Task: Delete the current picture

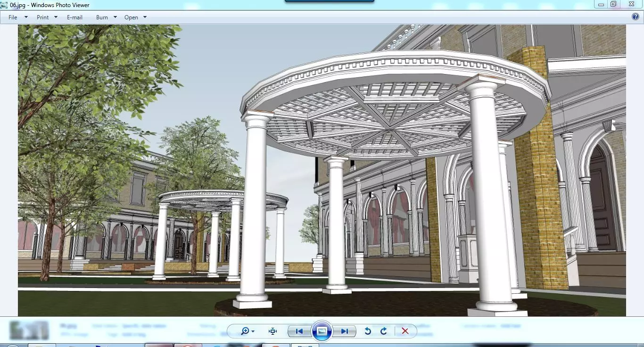Action: point(405,331)
